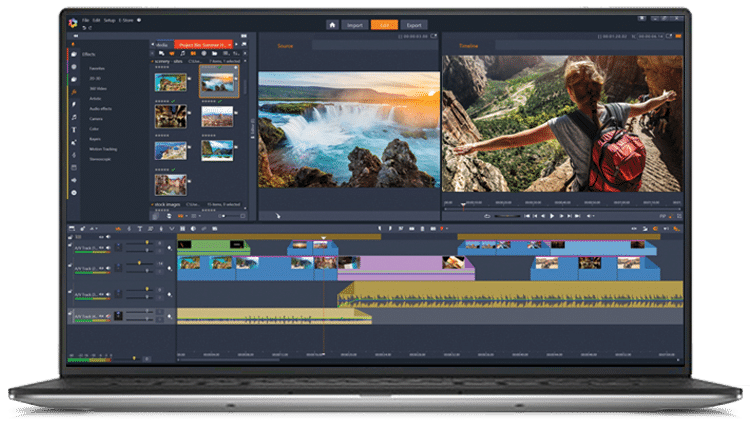The height and width of the screenshot is (422, 750).
Task: Select the Effects (fx) sidebar icon
Action: [74, 91]
